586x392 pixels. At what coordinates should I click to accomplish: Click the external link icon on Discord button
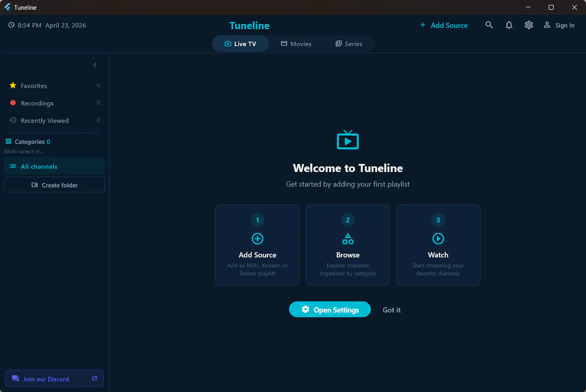(x=94, y=378)
